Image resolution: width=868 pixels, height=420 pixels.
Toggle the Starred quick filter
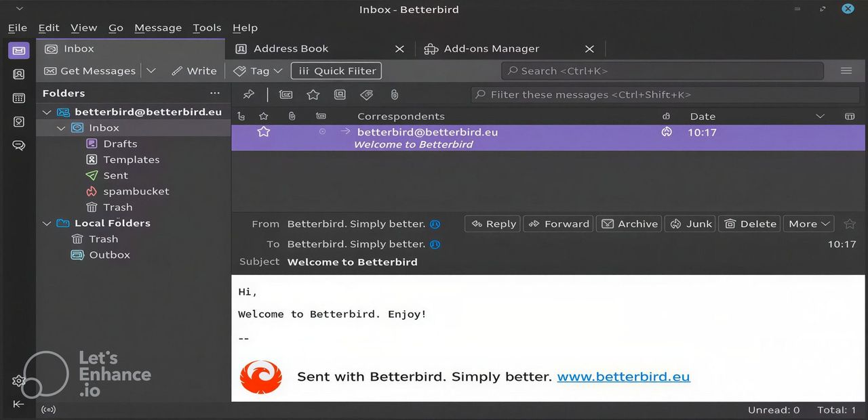tap(313, 95)
